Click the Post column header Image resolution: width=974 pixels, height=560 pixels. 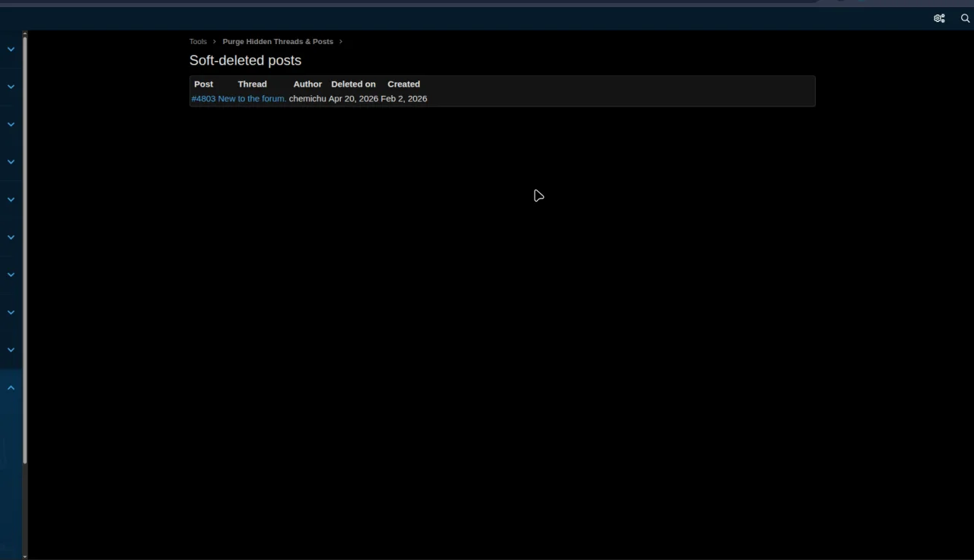[203, 84]
